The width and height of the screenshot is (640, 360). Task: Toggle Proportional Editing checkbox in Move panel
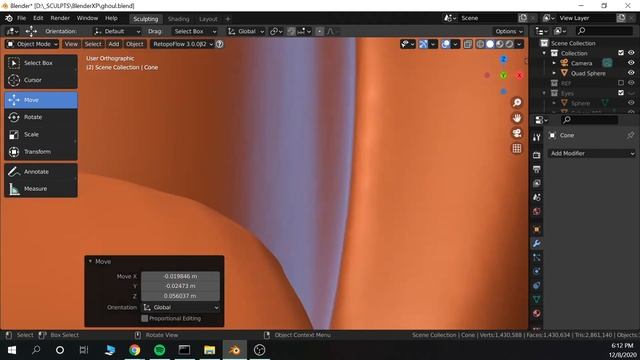[x=144, y=318]
